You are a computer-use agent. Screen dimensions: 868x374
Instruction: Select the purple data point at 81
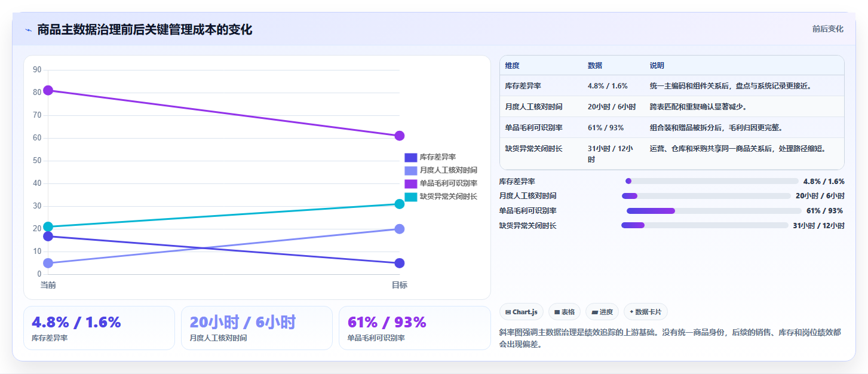point(48,90)
